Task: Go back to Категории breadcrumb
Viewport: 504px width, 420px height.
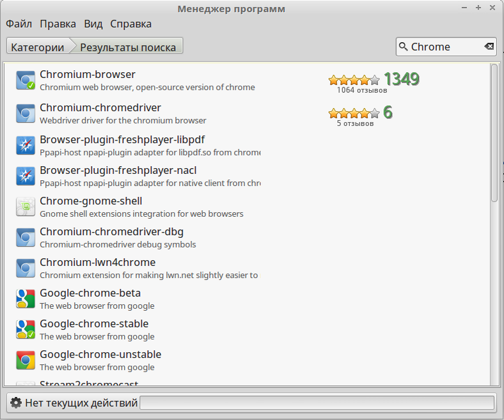Action: (38, 47)
